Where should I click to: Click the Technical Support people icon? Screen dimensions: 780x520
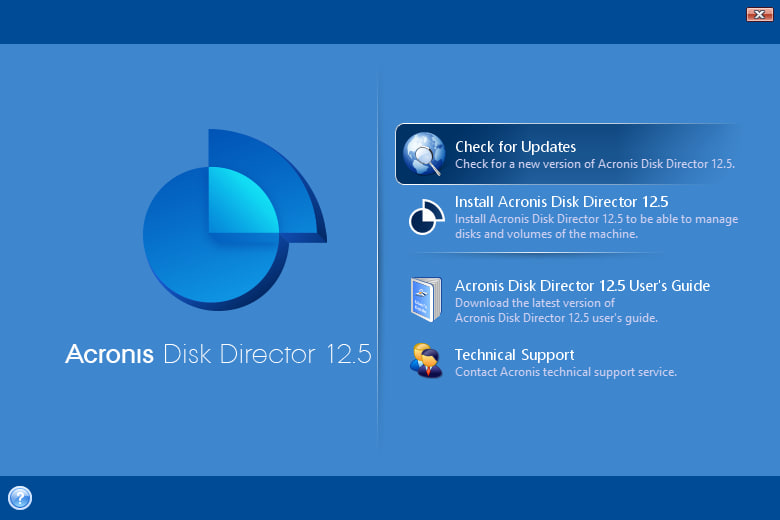pyautogui.click(x=426, y=361)
